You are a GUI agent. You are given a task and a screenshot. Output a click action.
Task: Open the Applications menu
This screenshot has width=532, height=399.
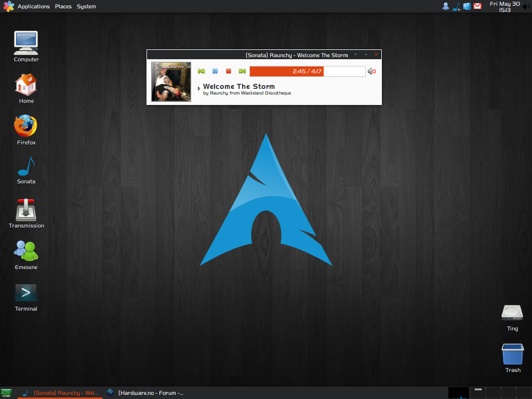[x=34, y=6]
